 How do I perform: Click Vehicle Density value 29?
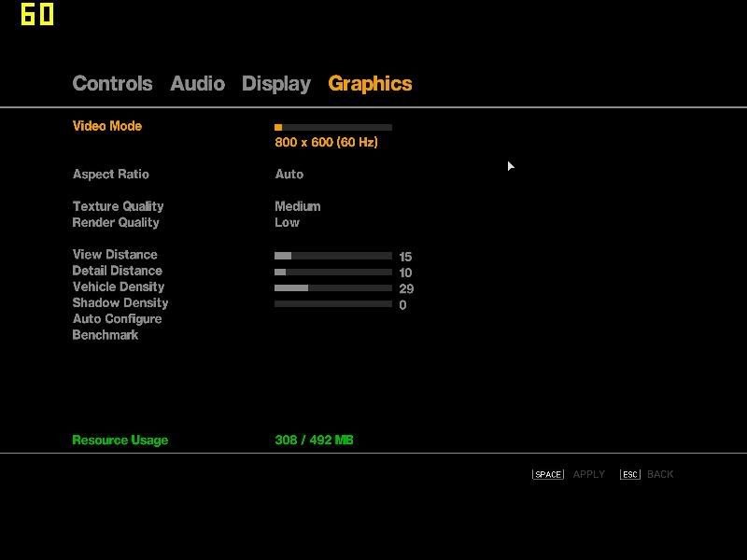pos(406,288)
